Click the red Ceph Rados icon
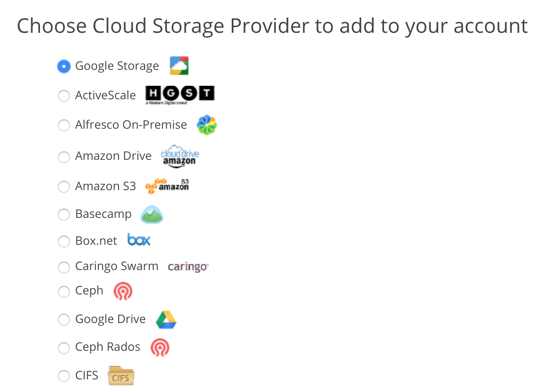The height and width of the screenshot is (392, 535). click(x=160, y=347)
